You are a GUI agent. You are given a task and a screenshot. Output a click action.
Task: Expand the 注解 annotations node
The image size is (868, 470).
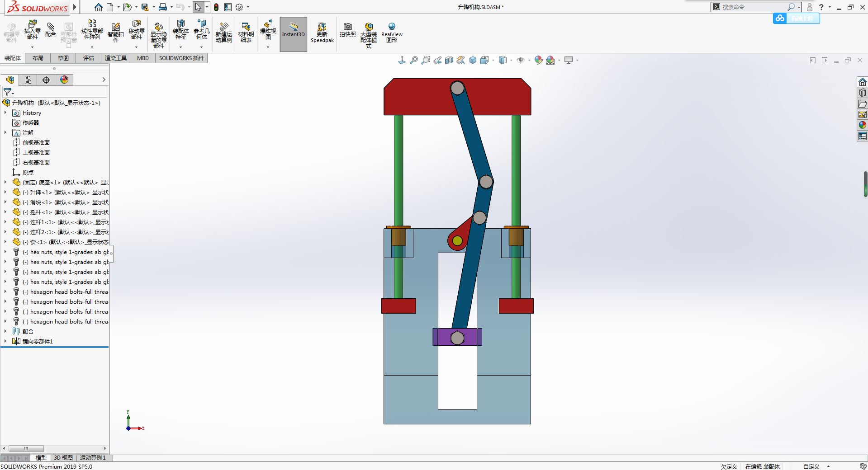[x=5, y=133]
